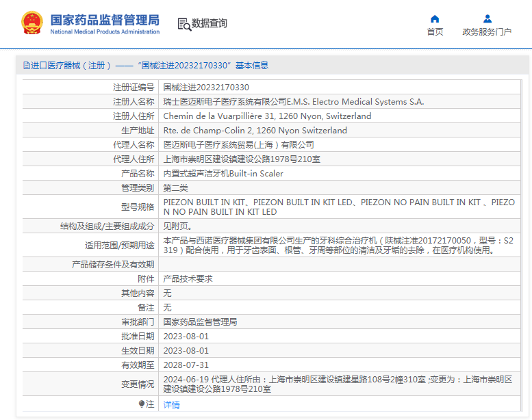
Task: Click the 生产地址 row label
Action: [x=138, y=131]
